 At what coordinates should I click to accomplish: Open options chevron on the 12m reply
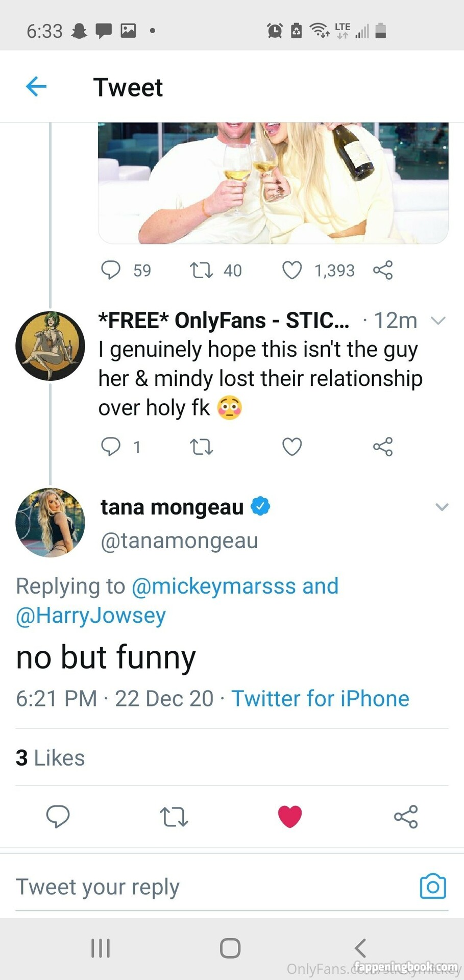[438, 321]
